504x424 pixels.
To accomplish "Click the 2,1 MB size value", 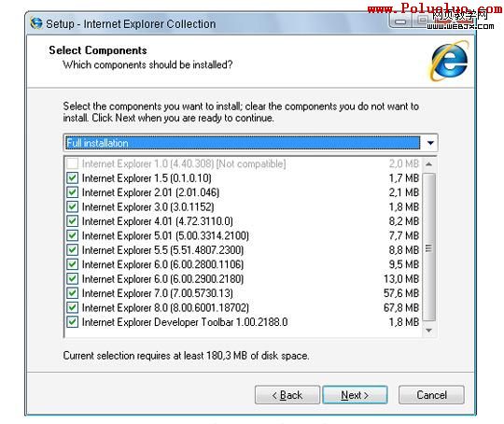I will [404, 192].
